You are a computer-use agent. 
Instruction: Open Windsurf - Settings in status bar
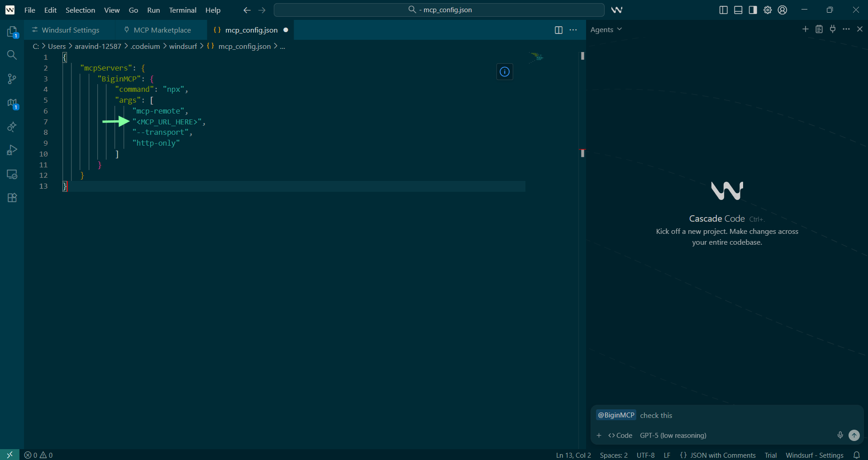pos(815,455)
